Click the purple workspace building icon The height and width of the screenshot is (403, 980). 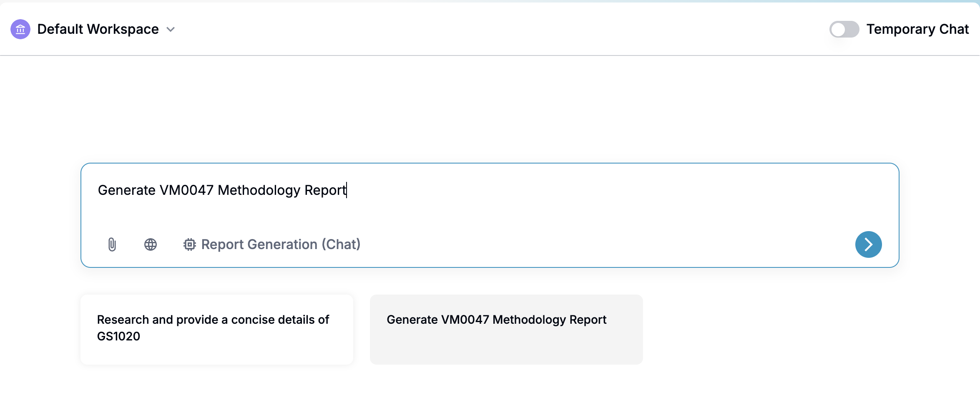coord(20,29)
